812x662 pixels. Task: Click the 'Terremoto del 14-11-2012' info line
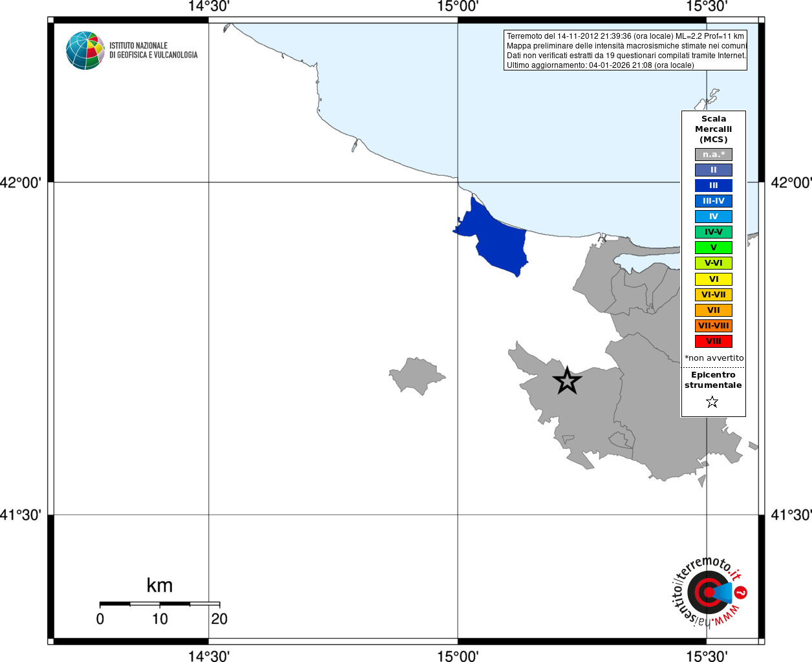click(625, 36)
